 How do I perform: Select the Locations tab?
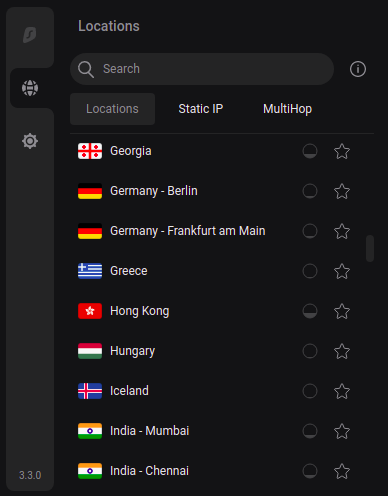[x=112, y=109]
